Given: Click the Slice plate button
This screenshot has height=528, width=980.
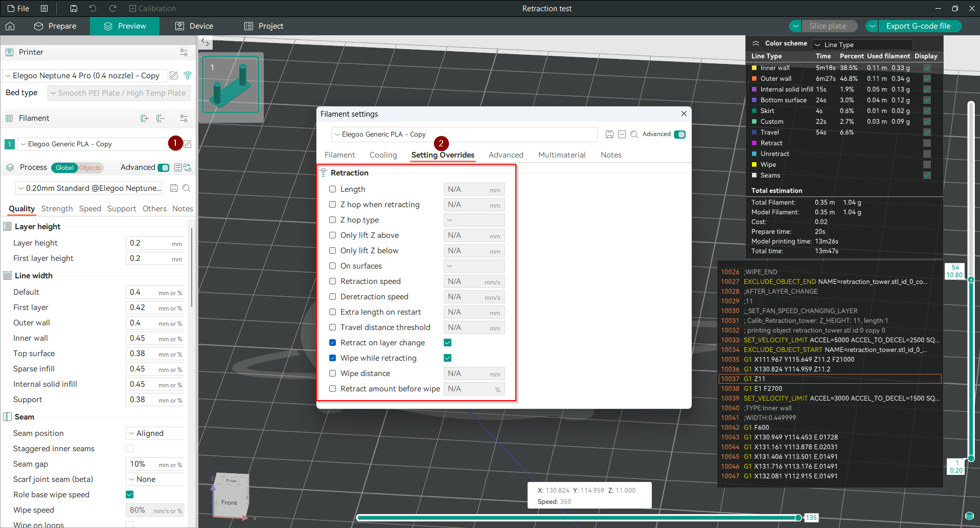Looking at the screenshot, I should 830,26.
